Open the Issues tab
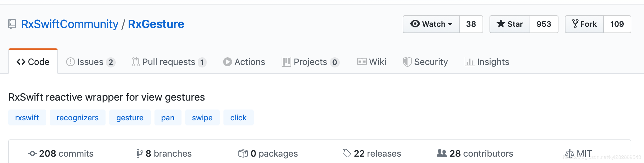Image resolution: width=644 pixels, height=163 pixels. click(91, 62)
